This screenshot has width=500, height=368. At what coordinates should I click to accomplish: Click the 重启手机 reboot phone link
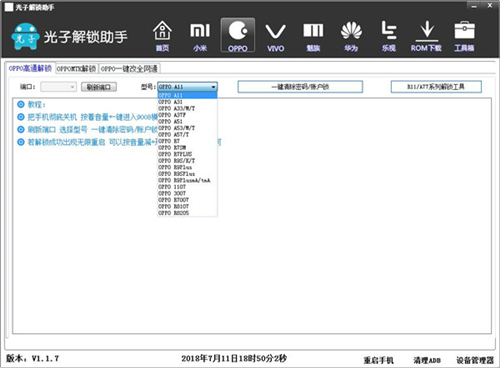click(x=378, y=360)
